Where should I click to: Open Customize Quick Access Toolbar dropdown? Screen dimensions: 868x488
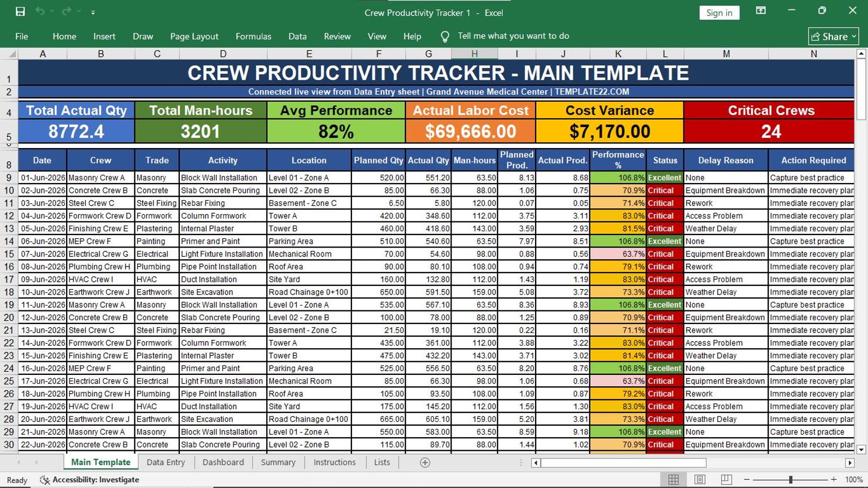[93, 12]
